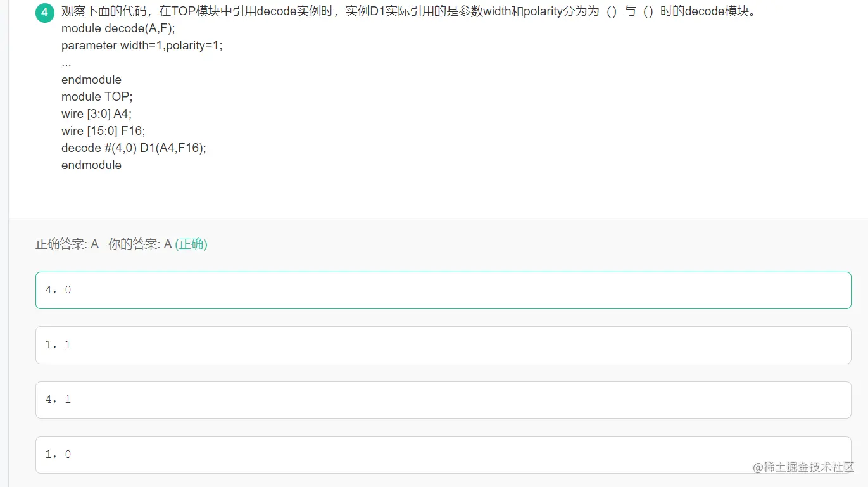This screenshot has height=487, width=868.
Task: Click the line "wire [3:0] A4;"
Action: (x=96, y=113)
